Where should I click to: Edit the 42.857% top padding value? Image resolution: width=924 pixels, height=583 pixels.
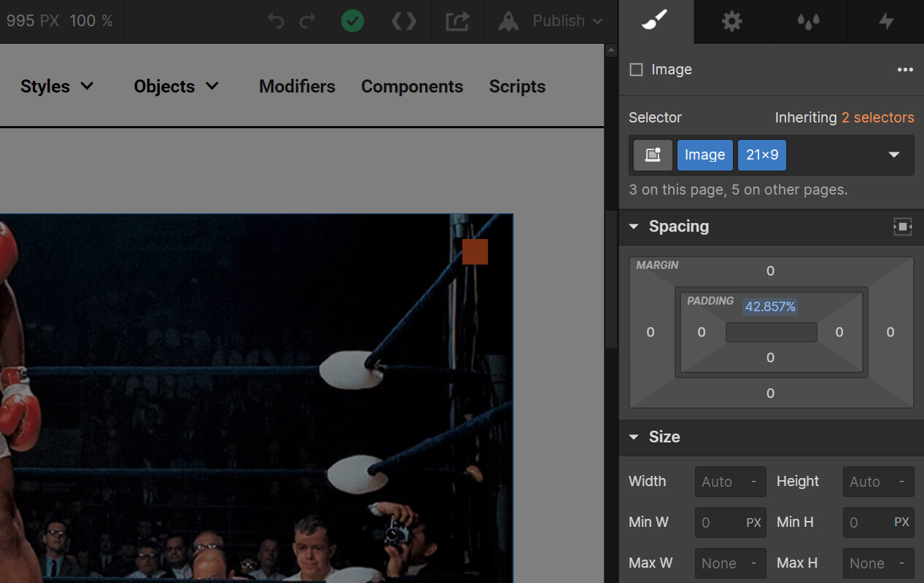(x=770, y=307)
